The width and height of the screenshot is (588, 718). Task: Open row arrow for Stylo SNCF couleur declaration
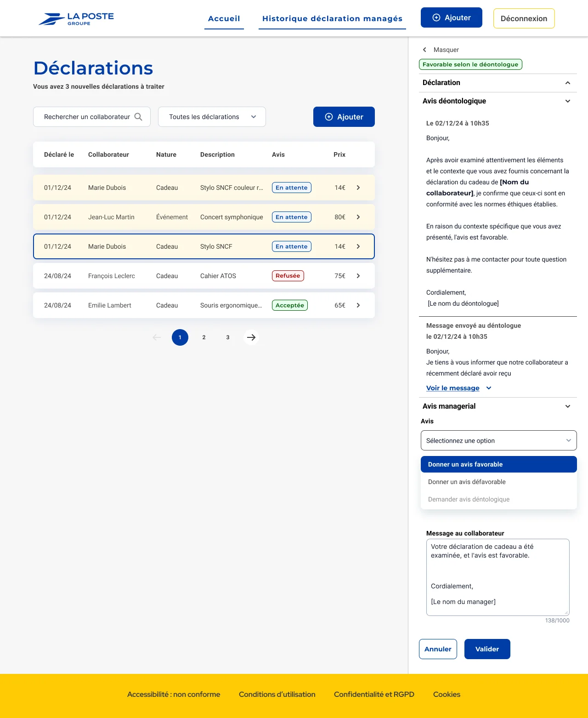[x=358, y=188]
